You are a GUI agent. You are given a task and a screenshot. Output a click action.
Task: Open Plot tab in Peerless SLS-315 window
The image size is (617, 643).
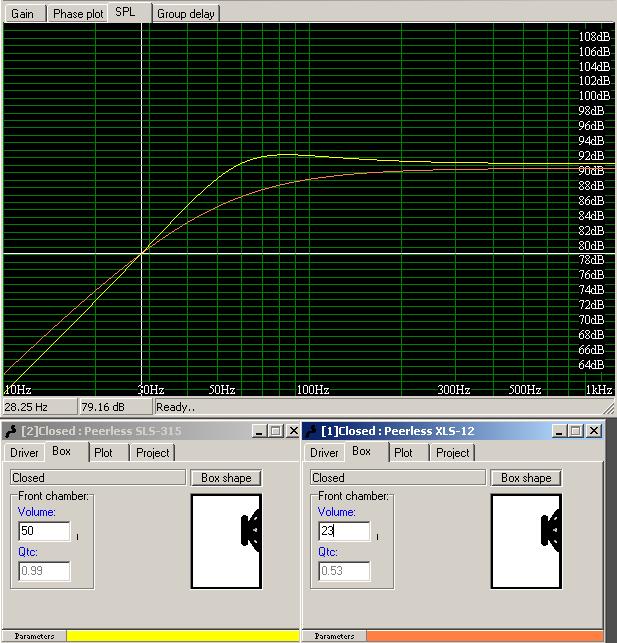click(x=109, y=453)
